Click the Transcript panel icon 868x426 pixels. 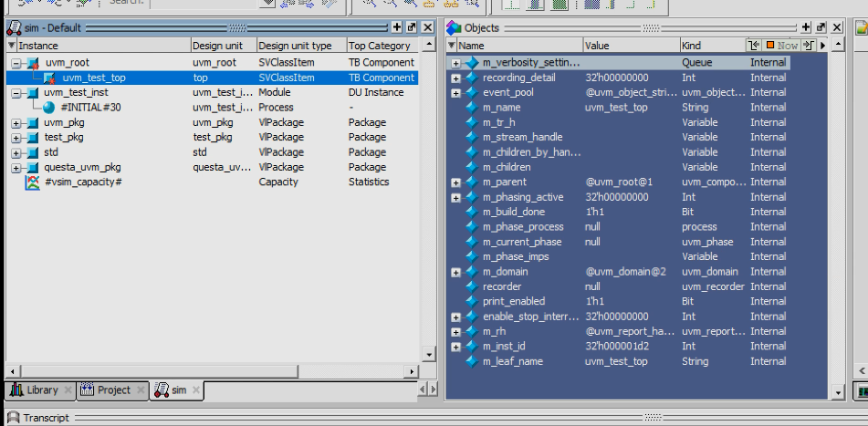(13, 418)
